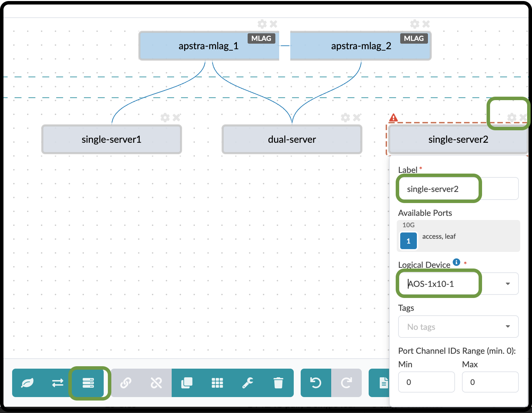Screen dimensions: 532x413
Task: Select the single-server2 node
Action: (458, 139)
